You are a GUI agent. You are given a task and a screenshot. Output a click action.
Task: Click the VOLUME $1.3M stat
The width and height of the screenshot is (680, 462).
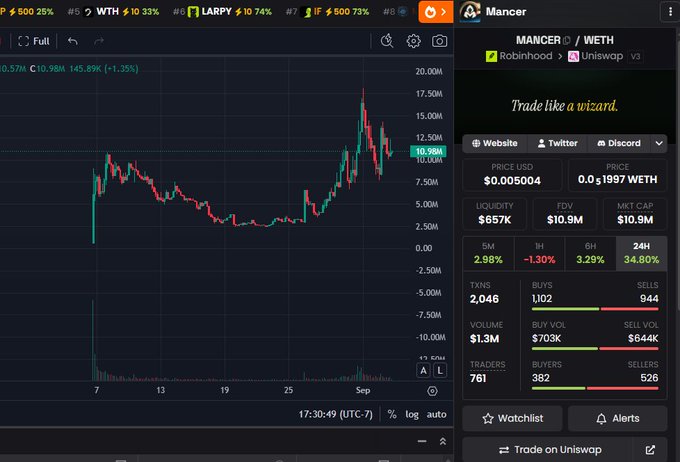pos(486,332)
